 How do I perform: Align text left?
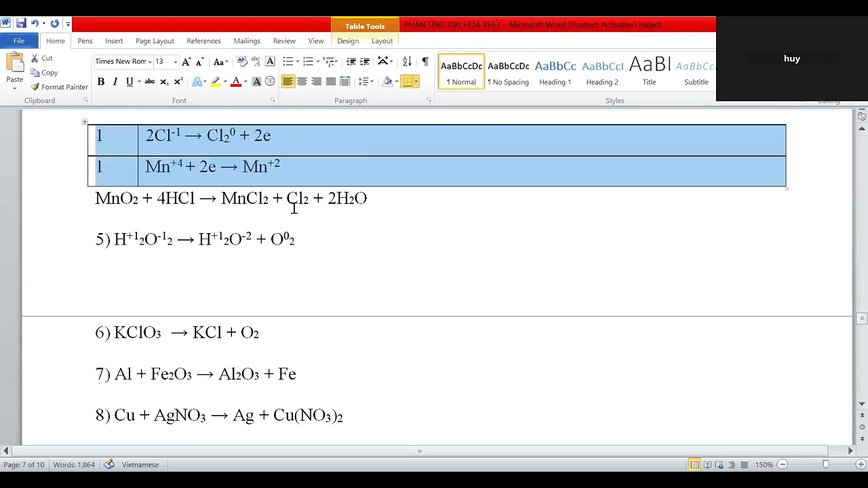pos(288,81)
